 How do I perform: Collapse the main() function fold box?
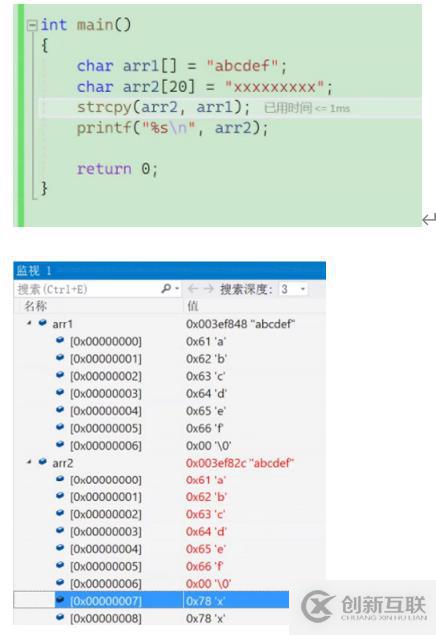click(x=32, y=26)
